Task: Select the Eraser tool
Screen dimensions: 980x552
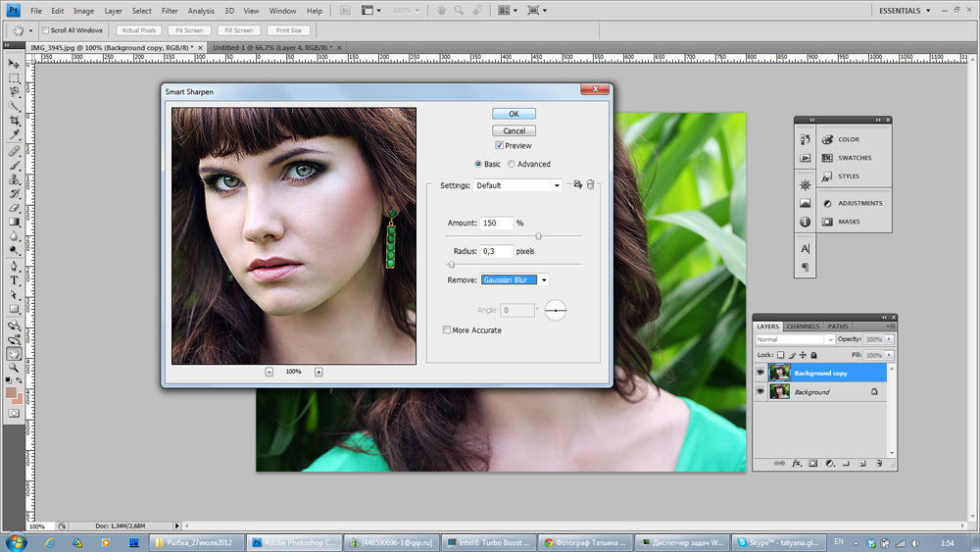Action: 14,208
